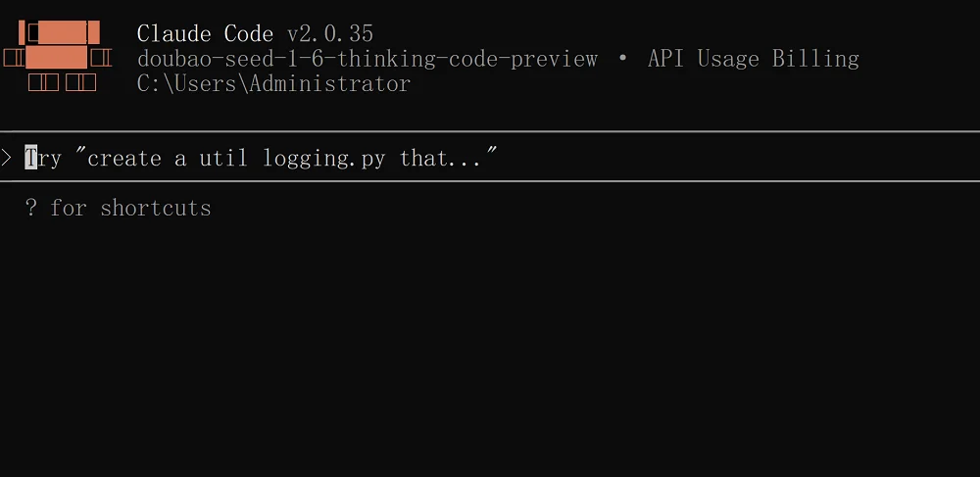
Task: Click the empty terminal area below the shortcuts hint
Action: [490, 343]
